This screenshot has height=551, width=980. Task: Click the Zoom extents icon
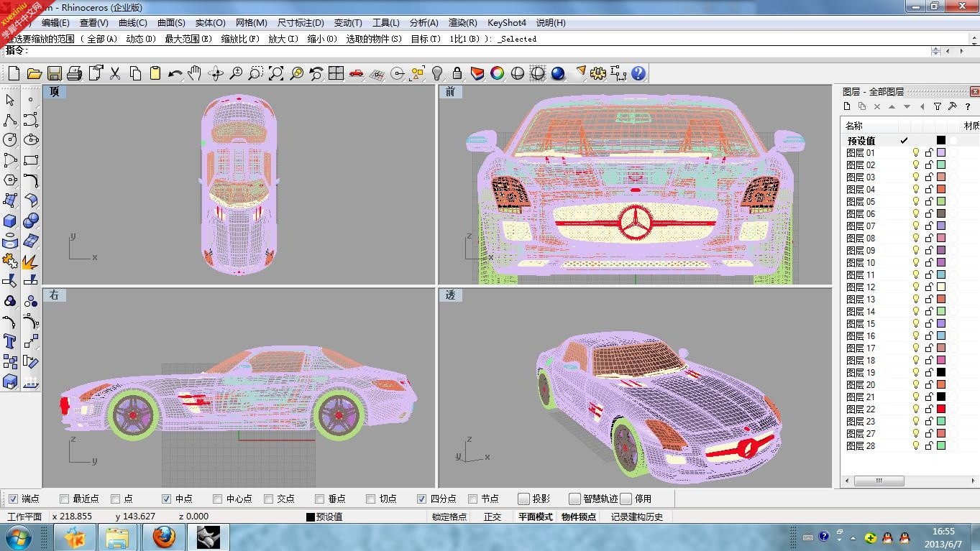(x=276, y=73)
